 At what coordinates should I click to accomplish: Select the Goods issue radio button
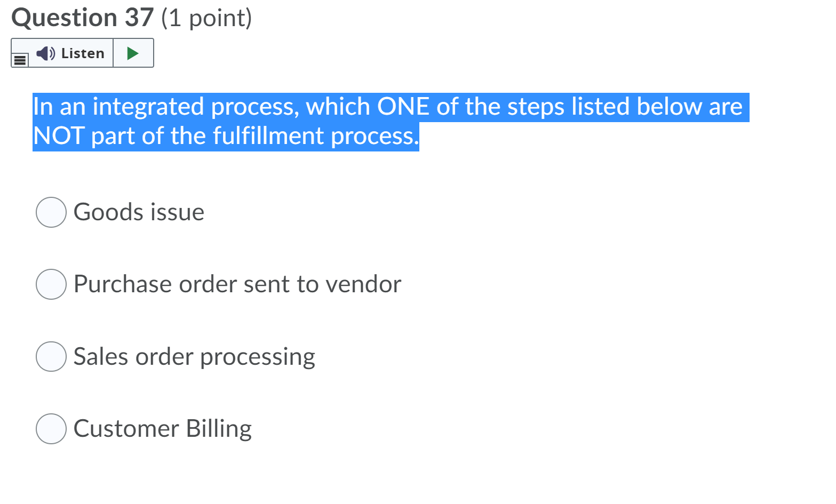(x=51, y=212)
